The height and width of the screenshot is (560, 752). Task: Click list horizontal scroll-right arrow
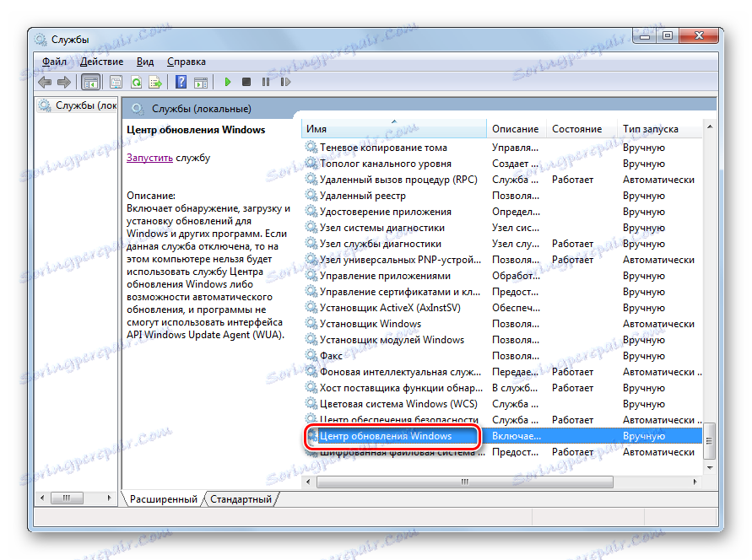[695, 482]
